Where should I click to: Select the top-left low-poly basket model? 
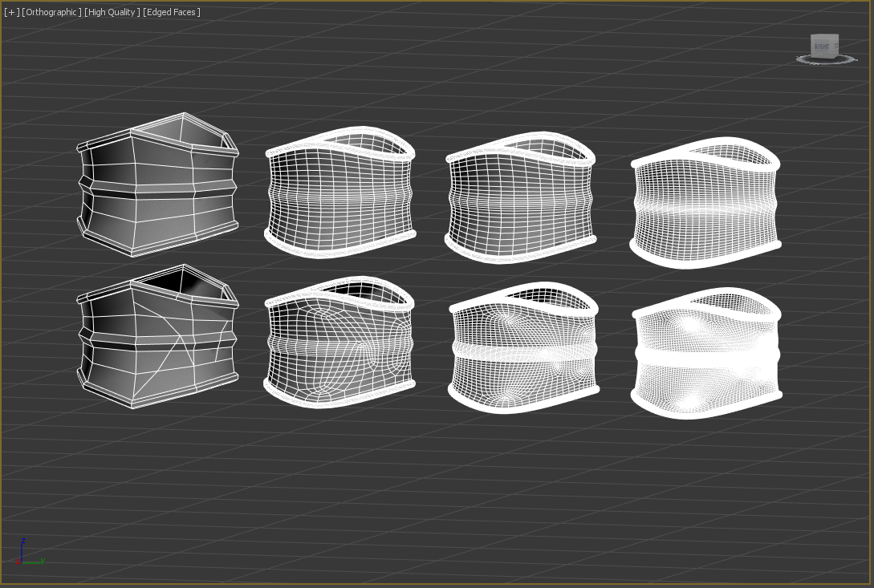tap(158, 185)
